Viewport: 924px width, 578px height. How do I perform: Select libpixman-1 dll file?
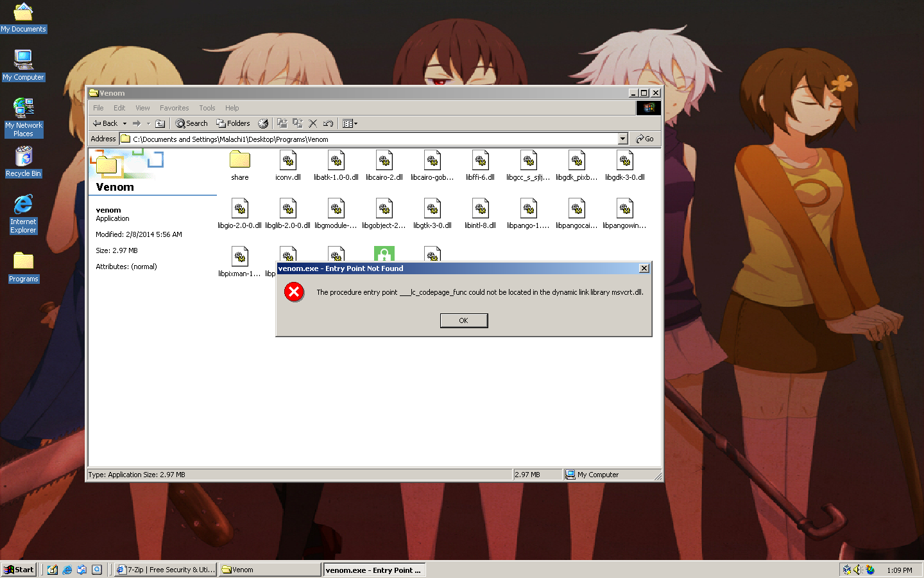[x=240, y=262]
